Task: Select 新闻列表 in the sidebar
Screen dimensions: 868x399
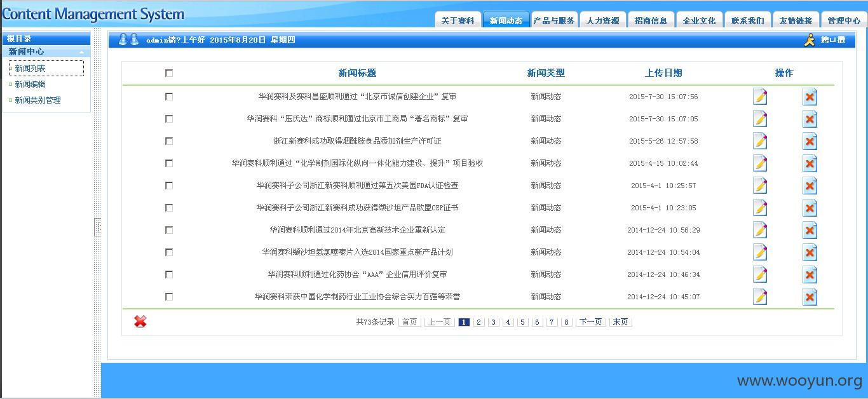Action: point(46,68)
